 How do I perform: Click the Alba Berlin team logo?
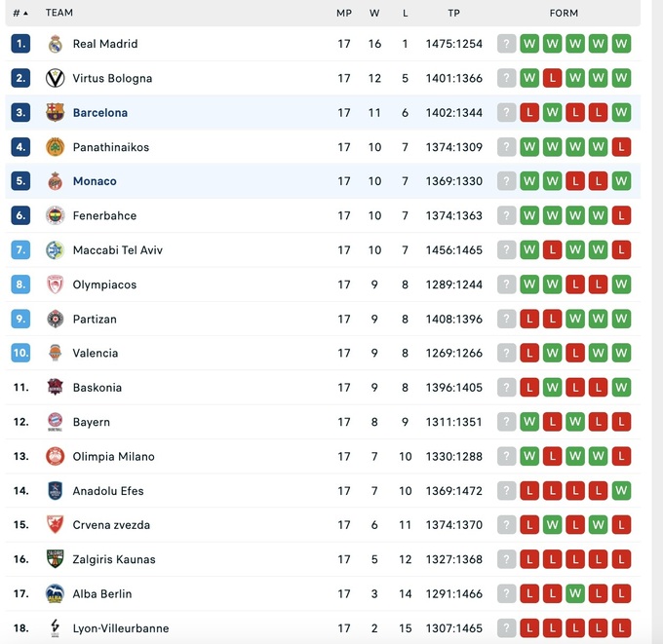coord(56,593)
